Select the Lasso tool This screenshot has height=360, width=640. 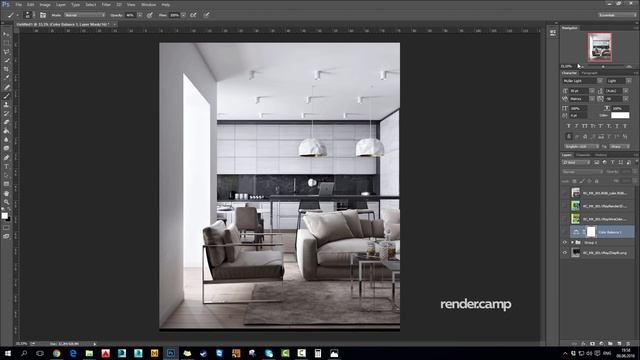pos(6,51)
